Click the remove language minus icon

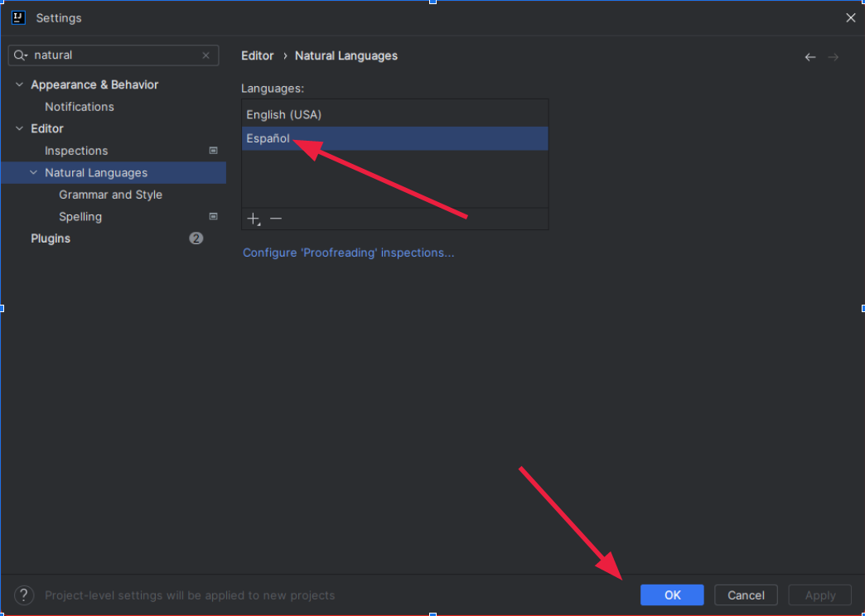click(x=276, y=219)
